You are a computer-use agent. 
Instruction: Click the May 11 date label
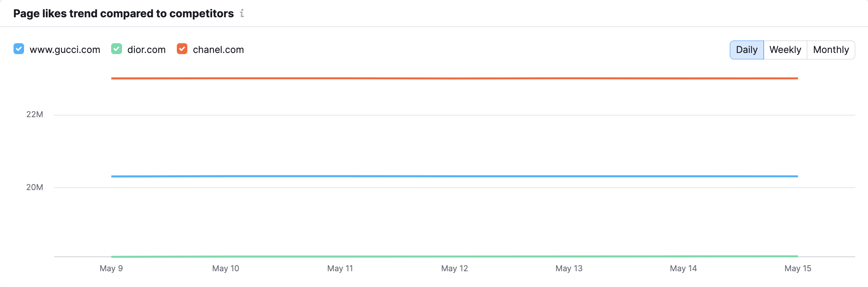coord(340,268)
